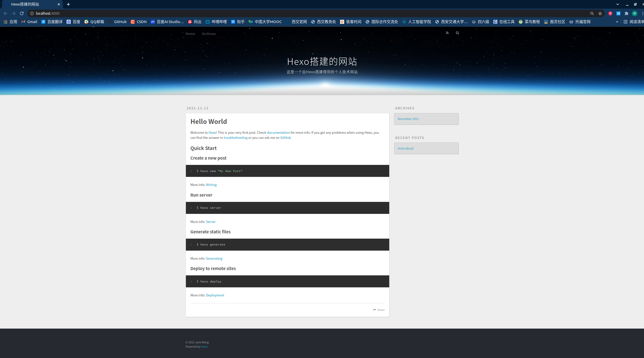Open 人工智能学院 bookmark

tap(417, 22)
